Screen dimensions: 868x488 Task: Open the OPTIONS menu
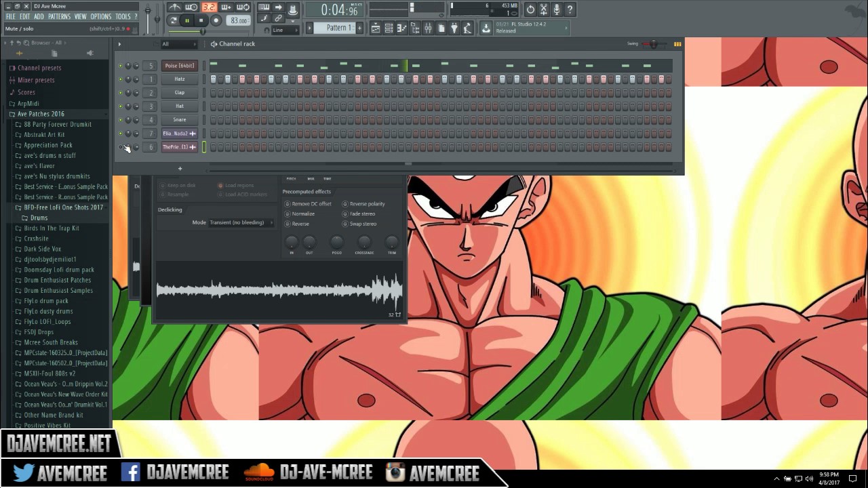[x=100, y=17]
